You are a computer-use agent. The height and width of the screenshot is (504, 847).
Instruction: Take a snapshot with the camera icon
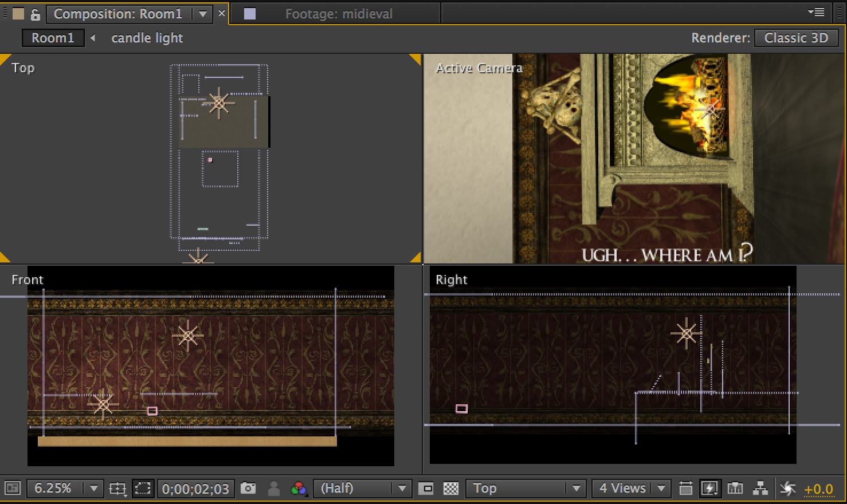(248, 489)
